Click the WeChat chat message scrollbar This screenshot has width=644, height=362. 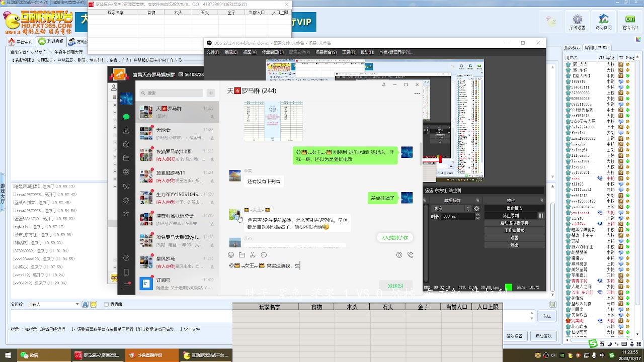pyautogui.click(x=421, y=154)
